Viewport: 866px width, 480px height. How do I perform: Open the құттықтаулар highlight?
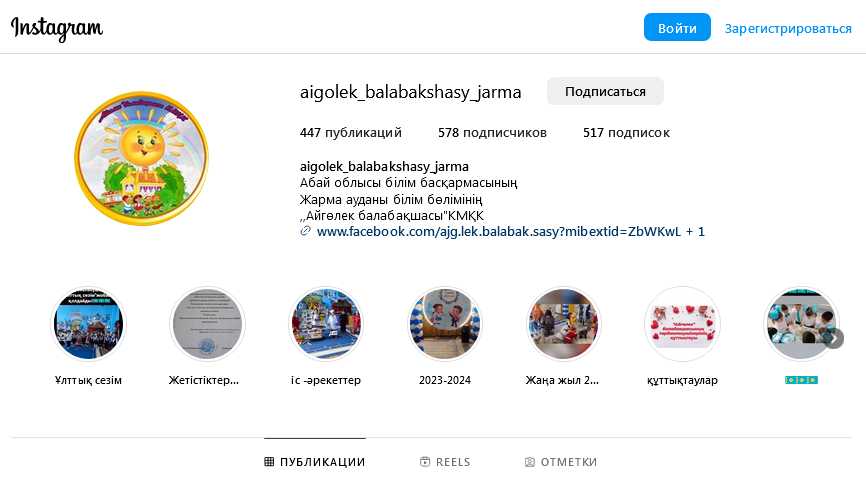(x=682, y=324)
